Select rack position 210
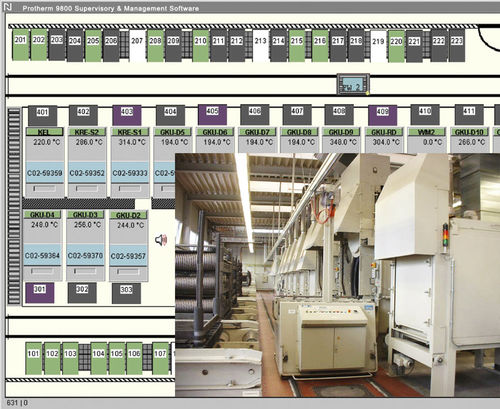The height and width of the screenshot is (409, 500). (x=201, y=46)
